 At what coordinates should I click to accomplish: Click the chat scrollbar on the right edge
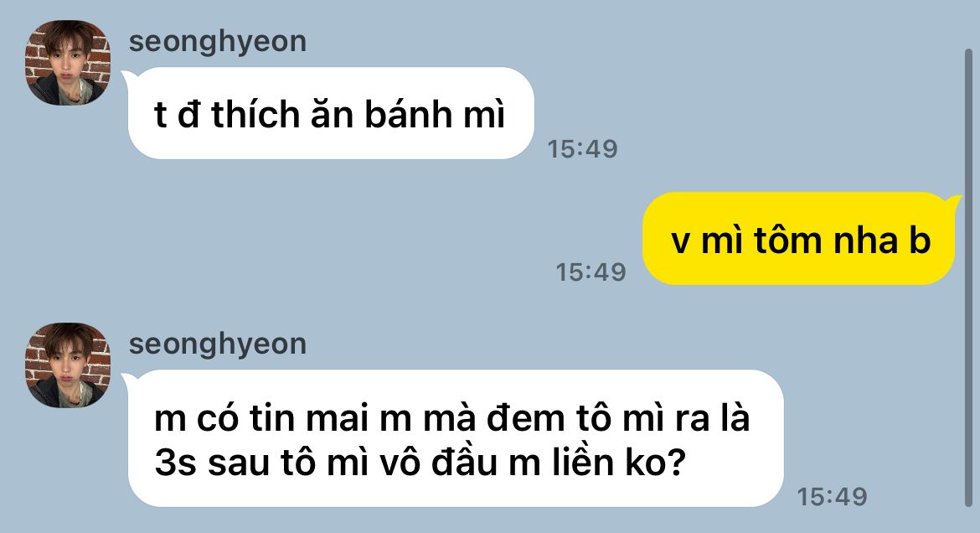click(x=969, y=278)
